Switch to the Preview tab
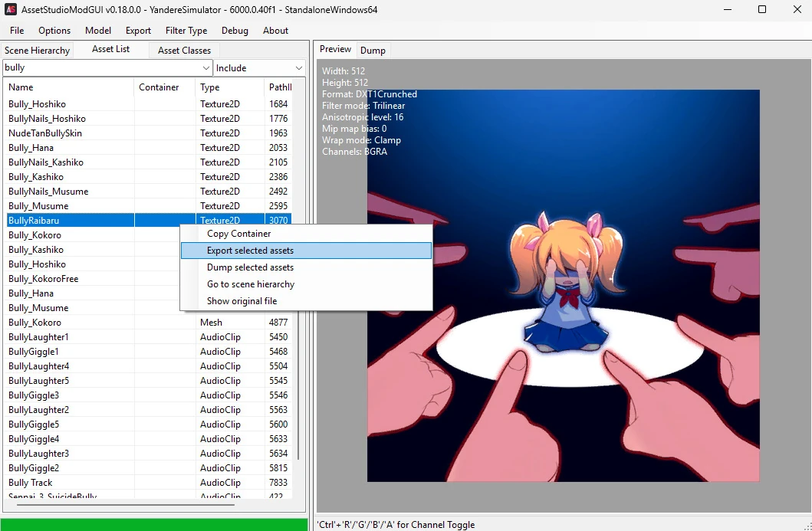The height and width of the screenshot is (531, 812). tap(335, 49)
